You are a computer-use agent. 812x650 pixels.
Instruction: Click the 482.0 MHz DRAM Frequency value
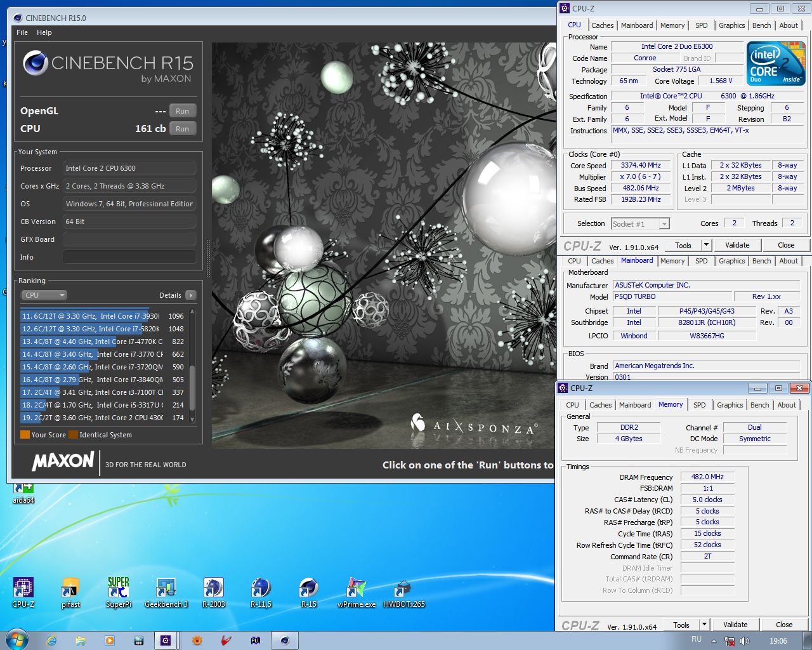click(x=707, y=477)
